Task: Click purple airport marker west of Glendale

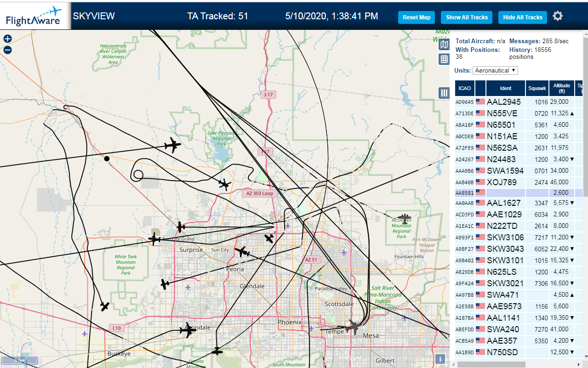Action: [188, 287]
